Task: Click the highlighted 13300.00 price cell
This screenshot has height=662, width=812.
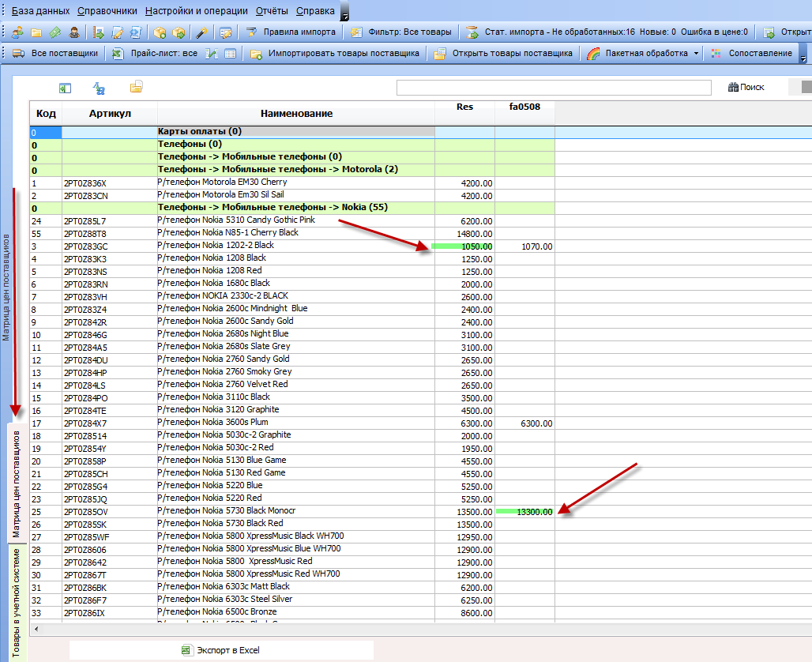Action: 524,512
